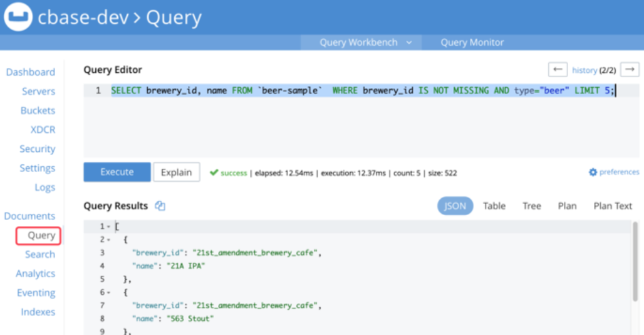644x335 pixels.
Task: Select the Tree results view
Action: (x=531, y=206)
